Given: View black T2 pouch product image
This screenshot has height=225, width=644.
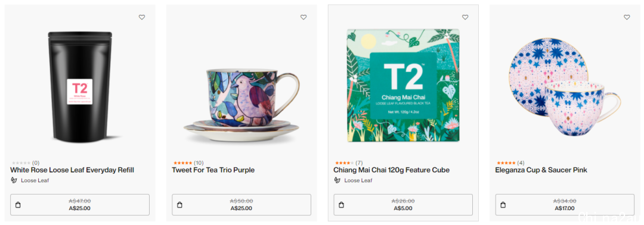Looking at the screenshot, I should pos(80,87).
